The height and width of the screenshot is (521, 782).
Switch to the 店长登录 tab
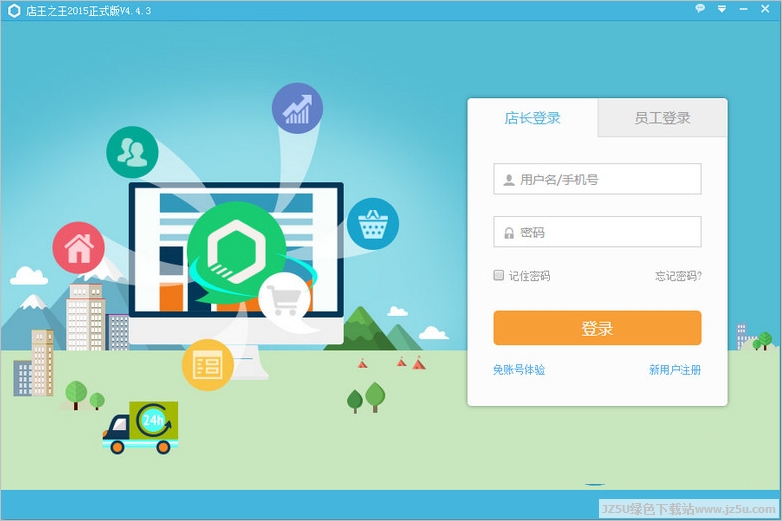pos(532,118)
